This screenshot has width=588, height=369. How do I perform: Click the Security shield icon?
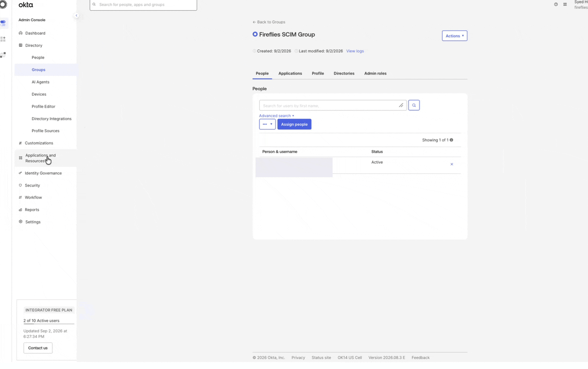point(20,185)
